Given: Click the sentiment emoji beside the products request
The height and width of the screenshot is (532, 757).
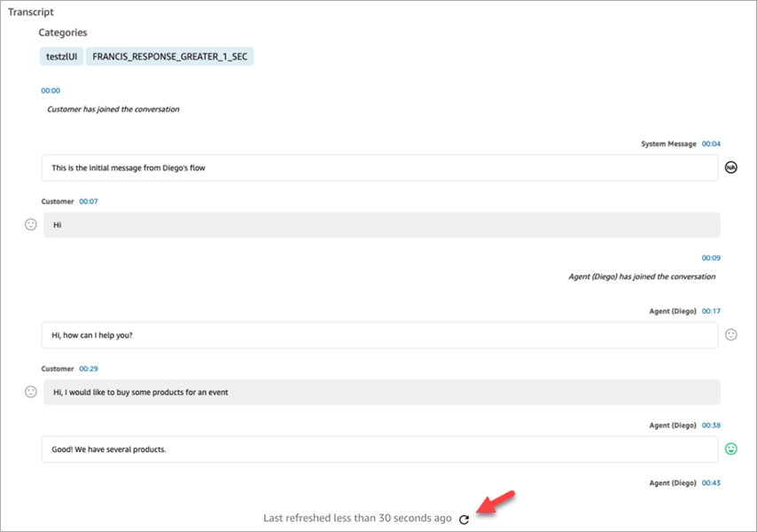Looking at the screenshot, I should tap(30, 391).
